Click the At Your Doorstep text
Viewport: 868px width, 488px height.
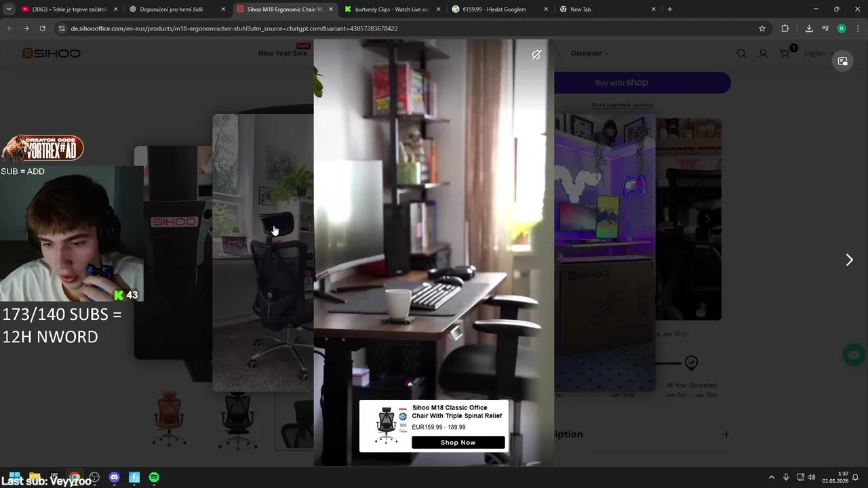(691, 385)
